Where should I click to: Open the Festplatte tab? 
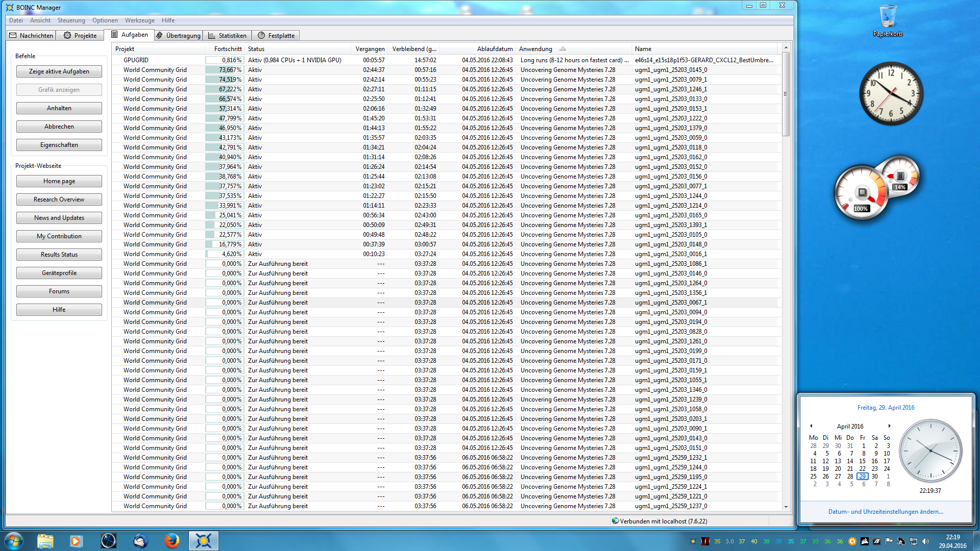pyautogui.click(x=276, y=35)
